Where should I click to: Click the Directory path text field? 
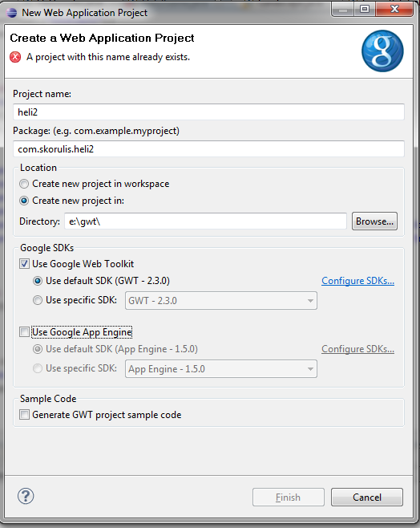tap(205, 221)
